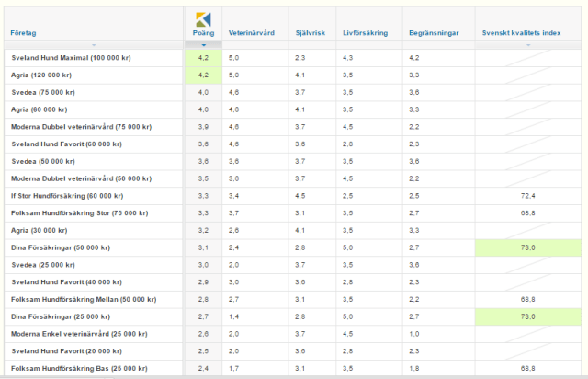Viewport: 588px width, 379px height.
Task: Click sort arrow under Svenskt kvalitets index
Action: tap(526, 44)
